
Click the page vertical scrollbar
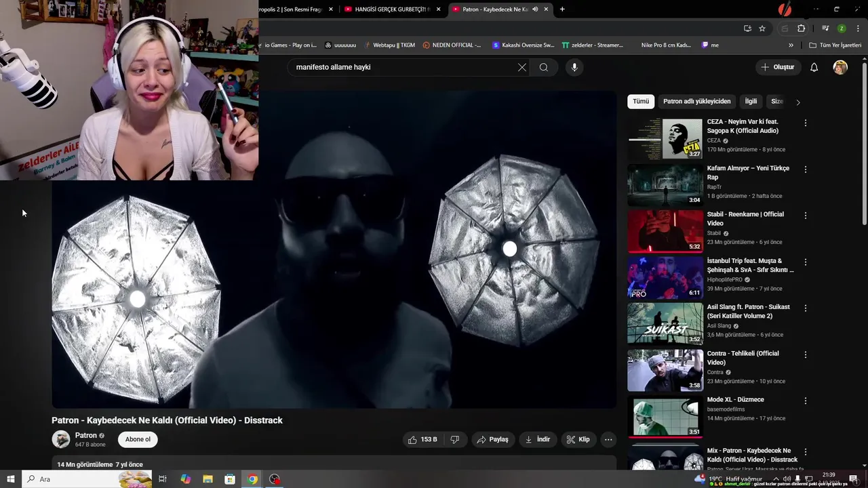(864, 144)
